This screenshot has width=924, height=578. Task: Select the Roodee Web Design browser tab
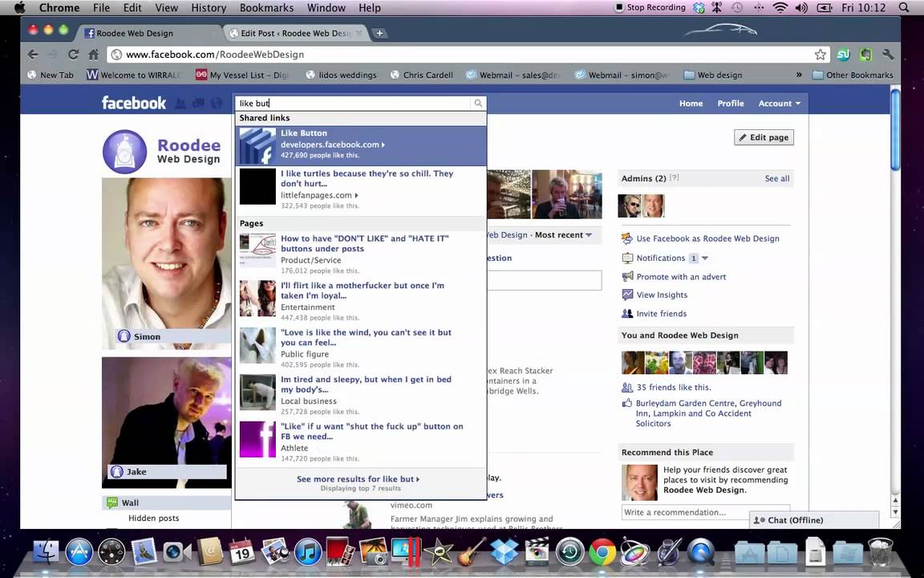(x=148, y=33)
